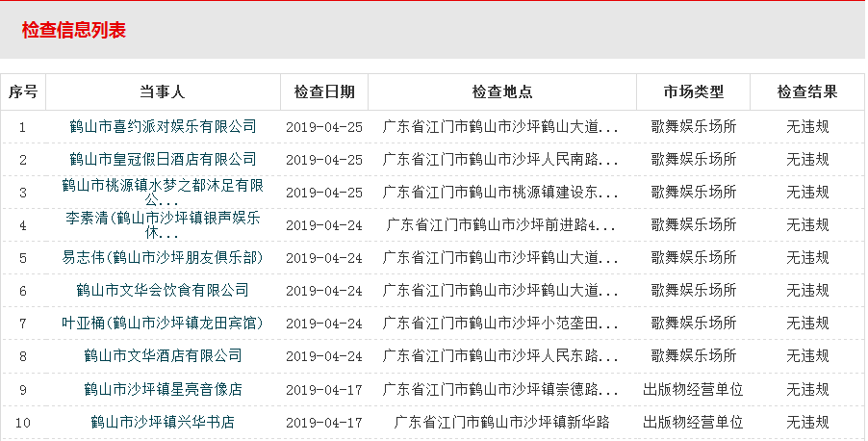Image resolution: width=868 pixels, height=441 pixels.
Task: Click the 检查信息列表 section title
Action: point(74,30)
